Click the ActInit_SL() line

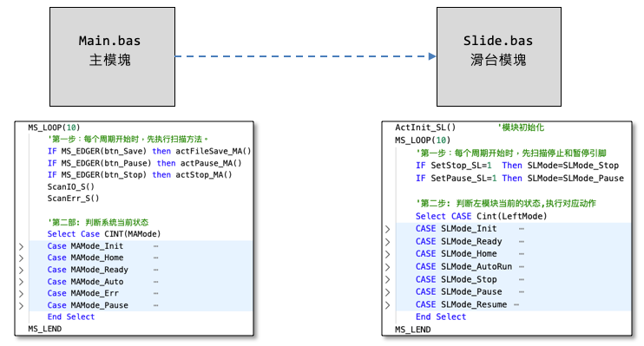425,127
